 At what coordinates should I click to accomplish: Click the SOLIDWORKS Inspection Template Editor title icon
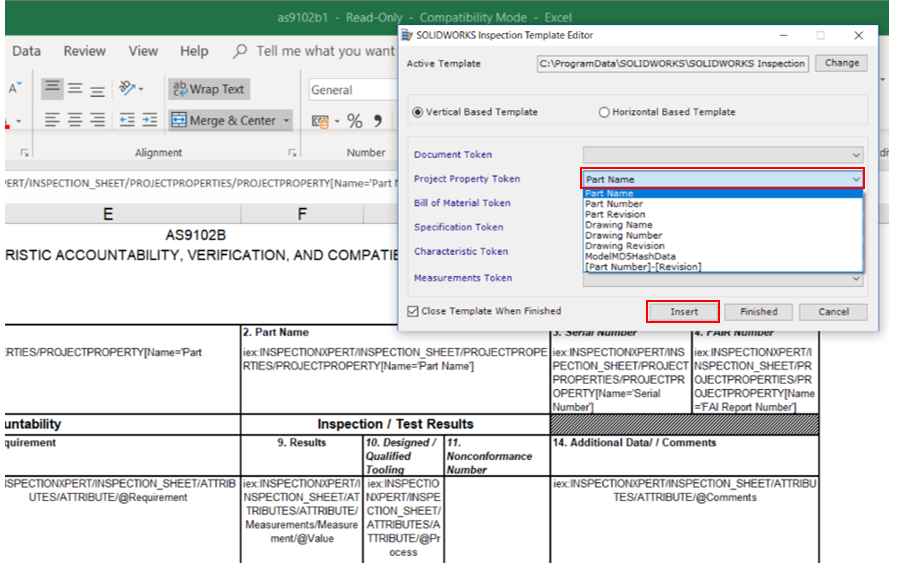coord(407,35)
